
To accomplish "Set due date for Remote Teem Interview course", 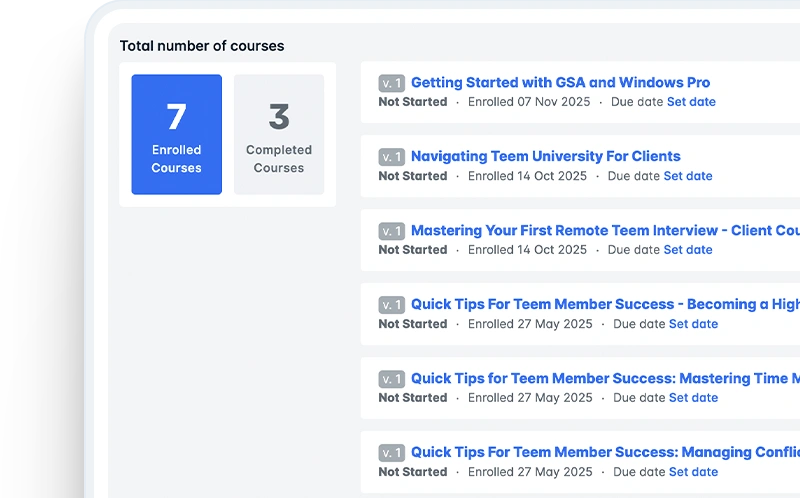I will point(688,250).
